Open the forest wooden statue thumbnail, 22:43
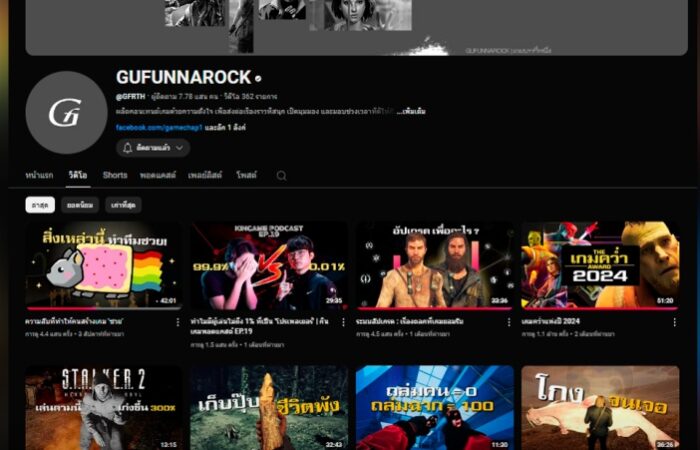Viewport: 700px width, 450px height. [x=269, y=408]
